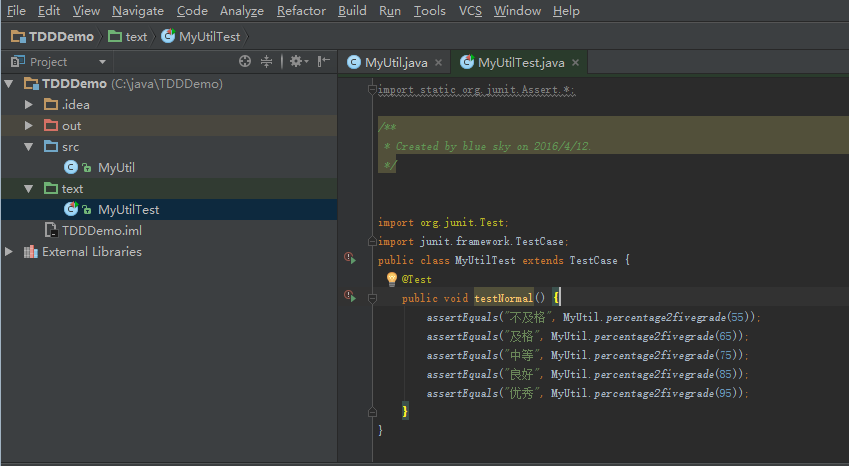
Task: Collapse the text folder
Action: click(x=29, y=189)
